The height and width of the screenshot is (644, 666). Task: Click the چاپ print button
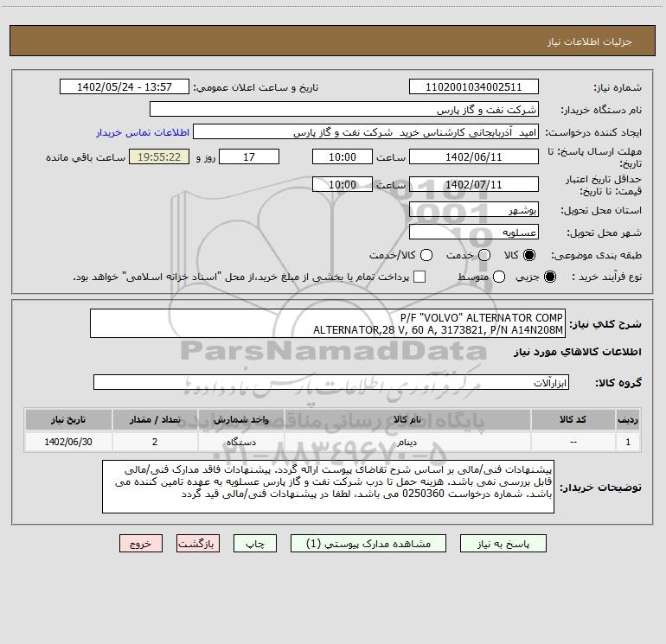[255, 544]
